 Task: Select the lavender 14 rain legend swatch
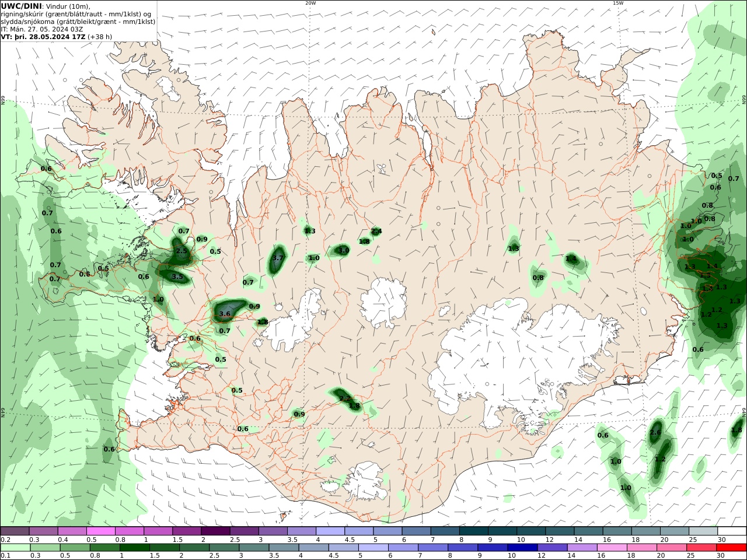pyautogui.click(x=582, y=548)
